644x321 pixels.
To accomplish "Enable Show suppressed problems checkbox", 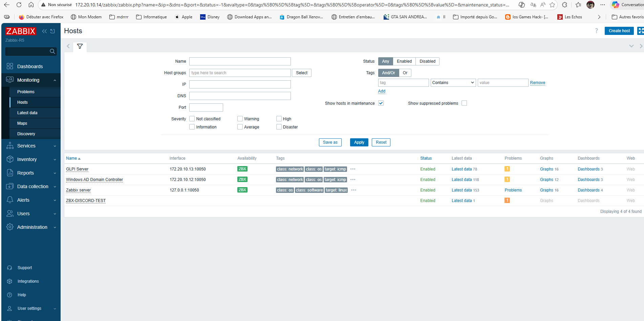I will click(x=464, y=103).
